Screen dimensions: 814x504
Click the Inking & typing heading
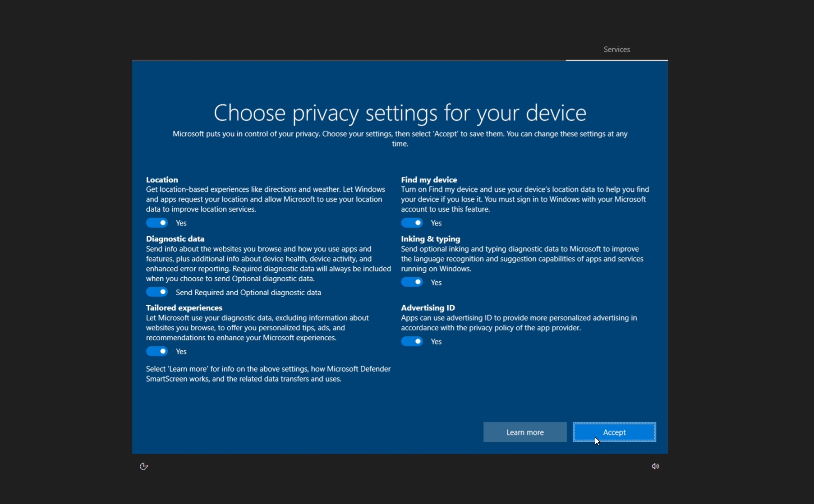click(430, 238)
